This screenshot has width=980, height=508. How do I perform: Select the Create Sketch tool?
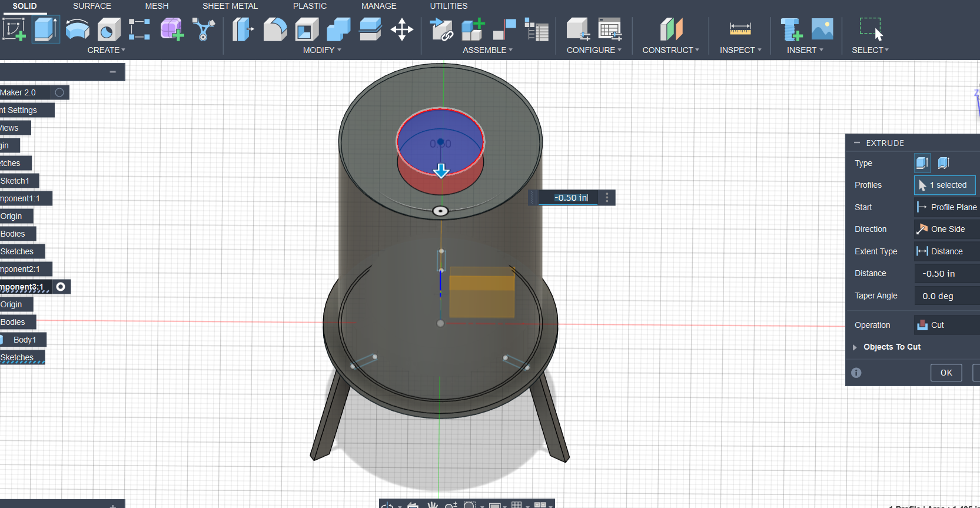click(14, 29)
